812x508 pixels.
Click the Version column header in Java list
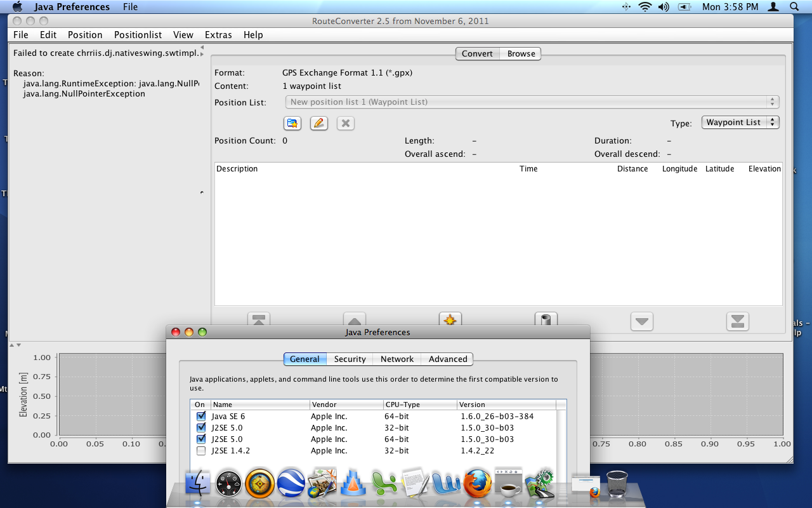pyautogui.click(x=506, y=404)
